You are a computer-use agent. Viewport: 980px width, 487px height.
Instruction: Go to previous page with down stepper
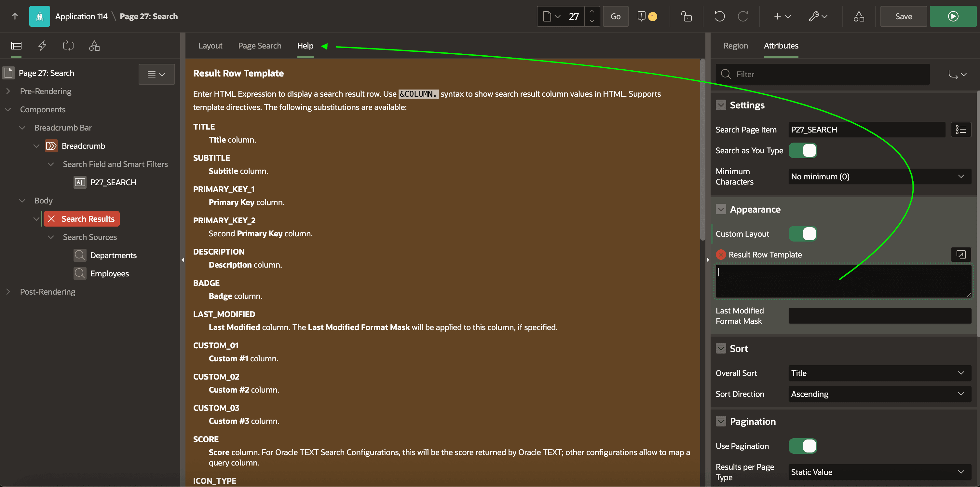pos(592,21)
